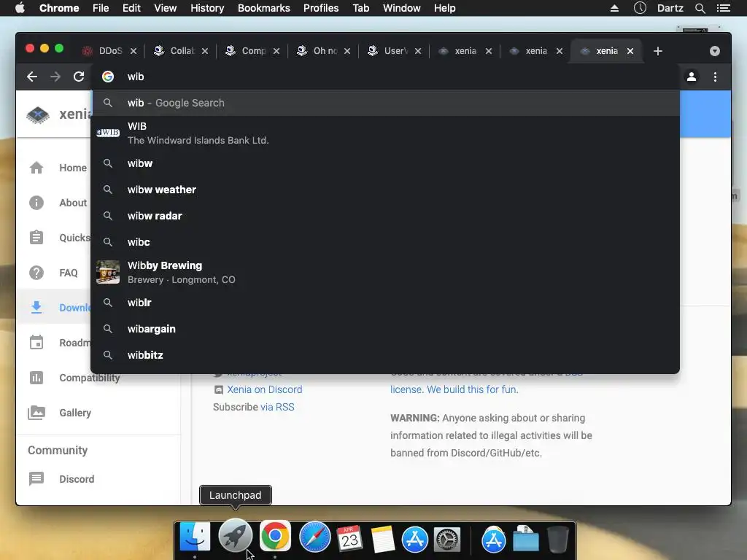Viewport: 747px width, 560px height.
Task: Open Launchpad from the Dock
Action: coord(235,536)
